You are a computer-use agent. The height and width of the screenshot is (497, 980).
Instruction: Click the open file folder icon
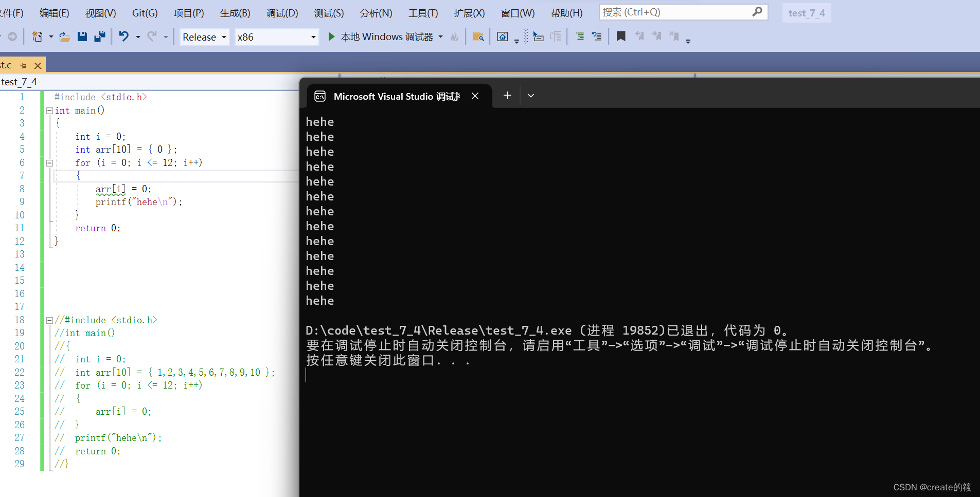pos(64,36)
